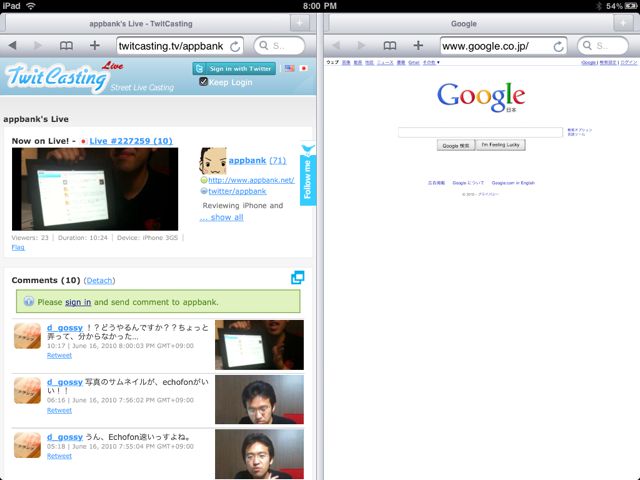640x480 pixels.
Task: Click the pop-out comments window icon
Action: coord(298,278)
